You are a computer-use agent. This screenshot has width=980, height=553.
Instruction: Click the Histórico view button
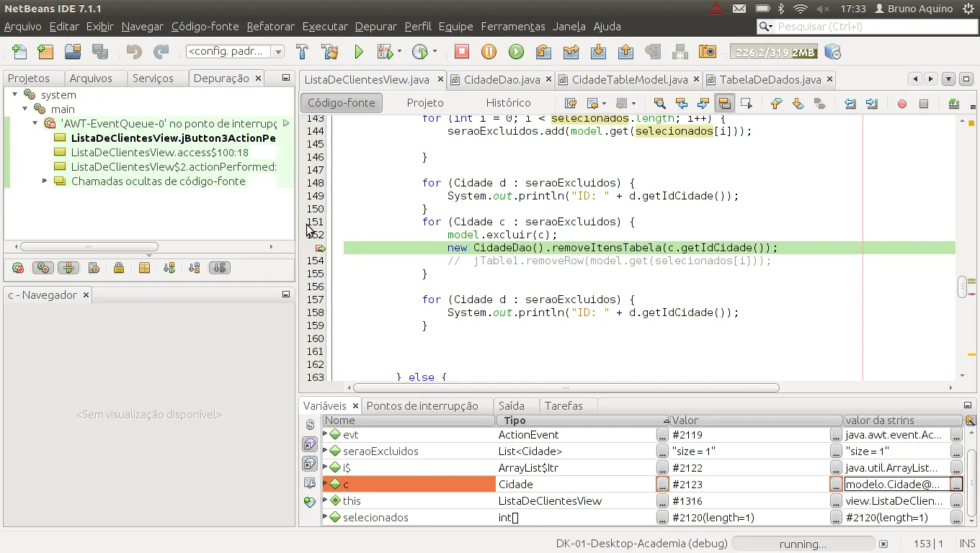click(x=508, y=103)
